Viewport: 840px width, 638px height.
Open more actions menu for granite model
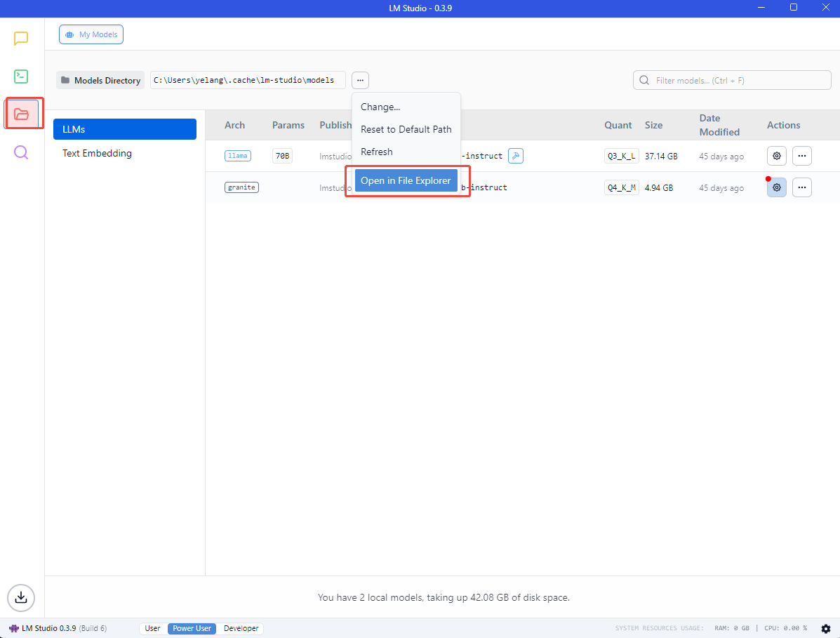click(801, 187)
